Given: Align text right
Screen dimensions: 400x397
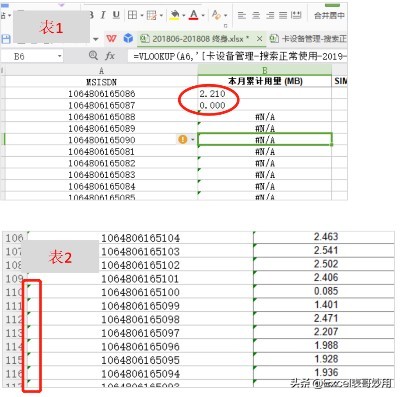Looking at the screenshot, I should (x=270, y=15).
